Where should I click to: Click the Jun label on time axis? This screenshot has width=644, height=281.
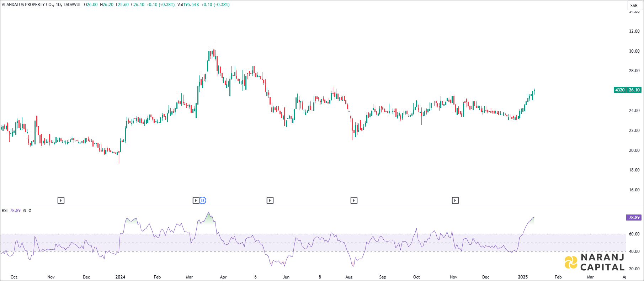[x=286, y=277]
